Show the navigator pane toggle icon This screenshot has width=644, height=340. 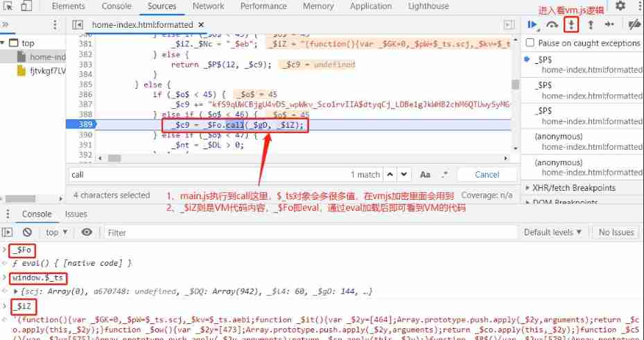tap(78, 25)
